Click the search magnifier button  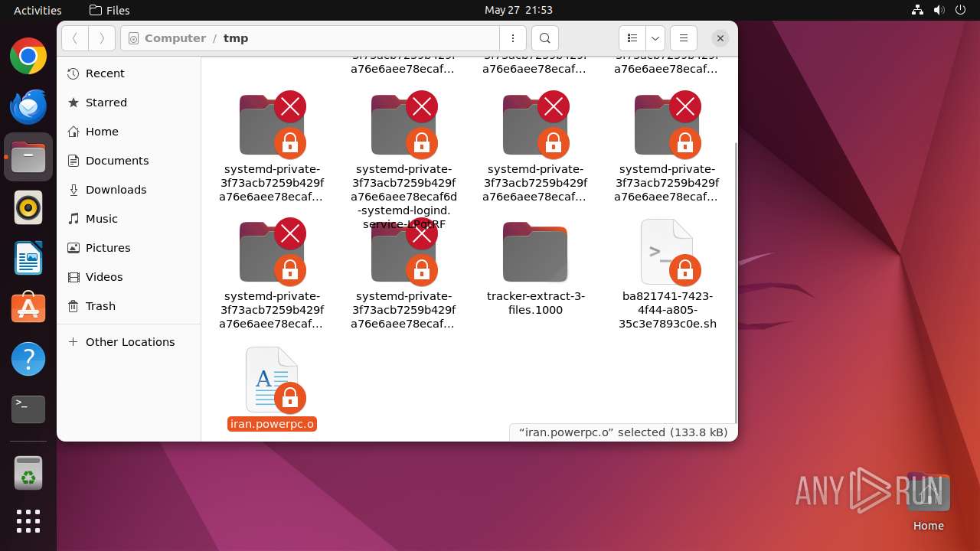(x=544, y=38)
